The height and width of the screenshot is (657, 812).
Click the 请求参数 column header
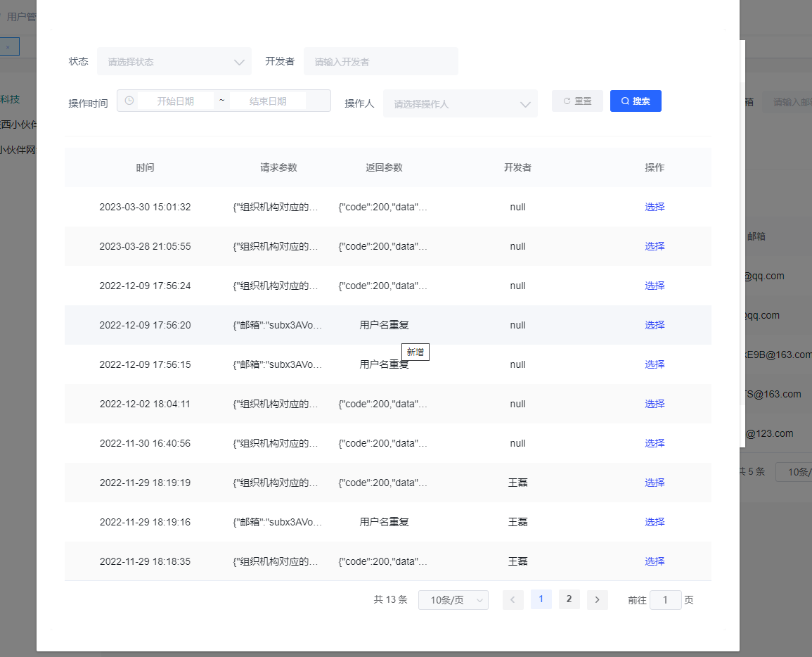coord(278,167)
